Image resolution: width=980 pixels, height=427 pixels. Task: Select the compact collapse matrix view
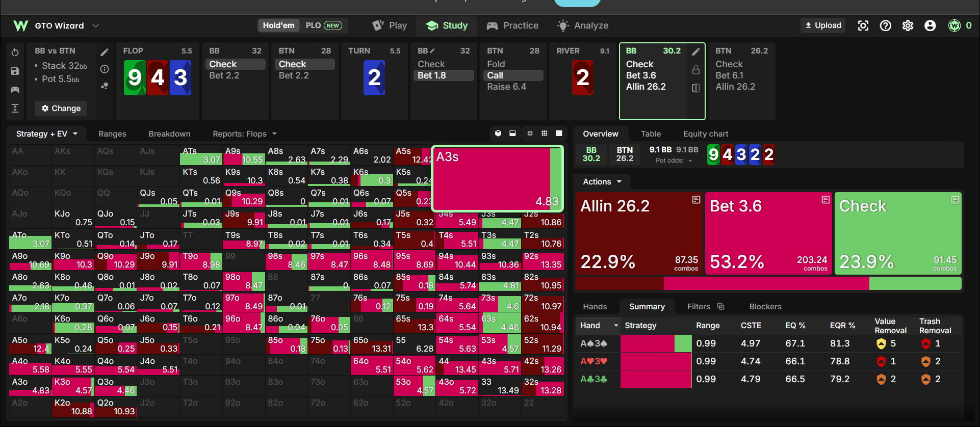(x=530, y=134)
